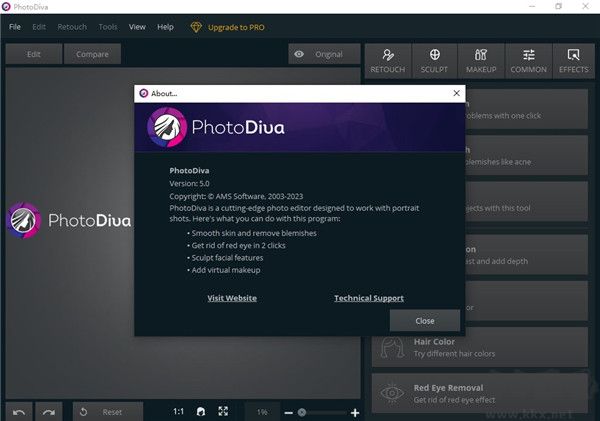Click the Technical Support link

tap(369, 298)
